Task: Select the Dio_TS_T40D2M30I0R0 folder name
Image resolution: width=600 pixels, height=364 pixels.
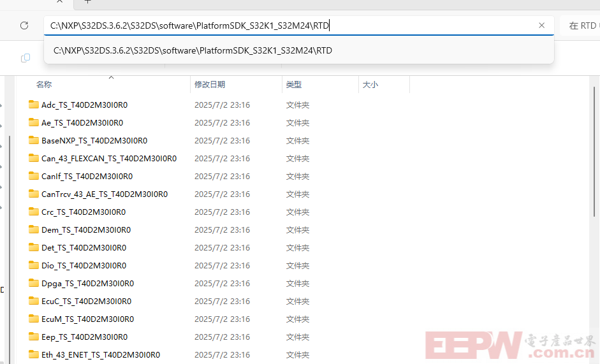Action: tap(84, 266)
